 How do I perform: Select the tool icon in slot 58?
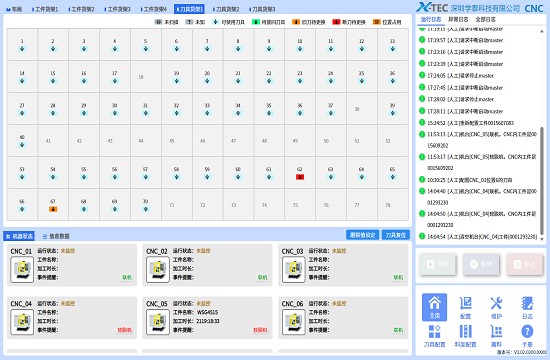176,177
